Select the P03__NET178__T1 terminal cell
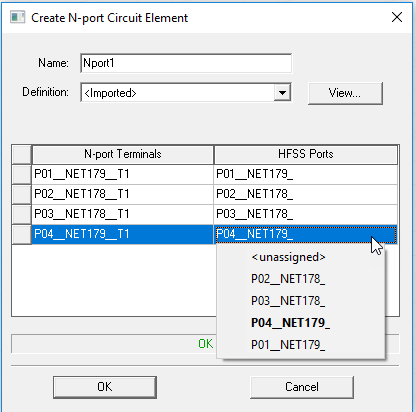 click(123, 214)
